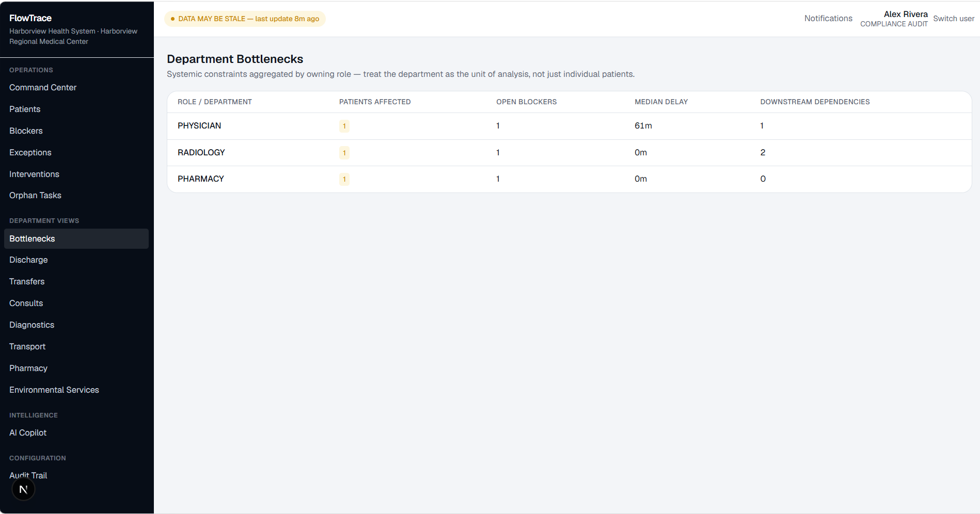Click the Role / Department column header
Image resolution: width=980 pixels, height=514 pixels.
[215, 102]
